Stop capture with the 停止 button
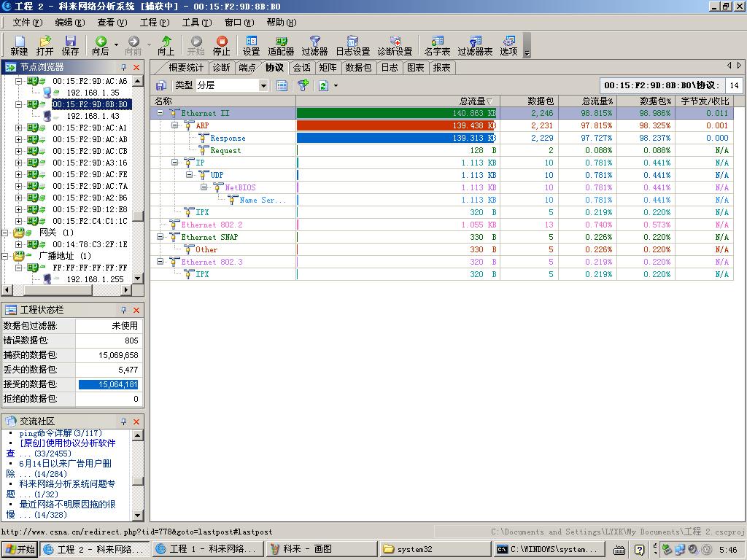 (221, 45)
